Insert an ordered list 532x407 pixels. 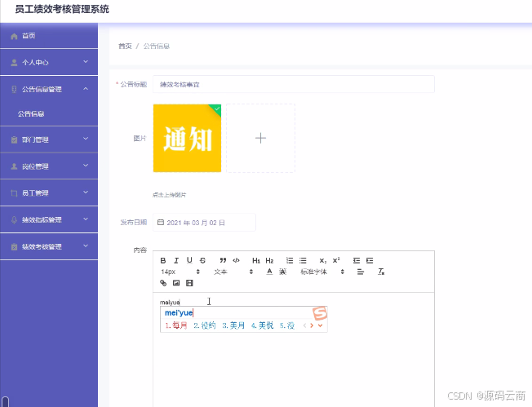tap(290, 260)
